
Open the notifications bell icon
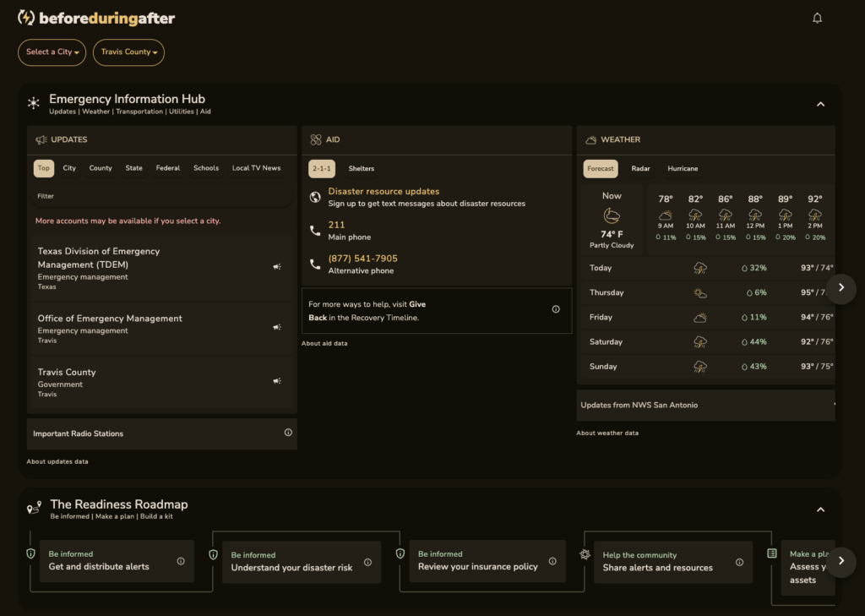click(x=817, y=19)
